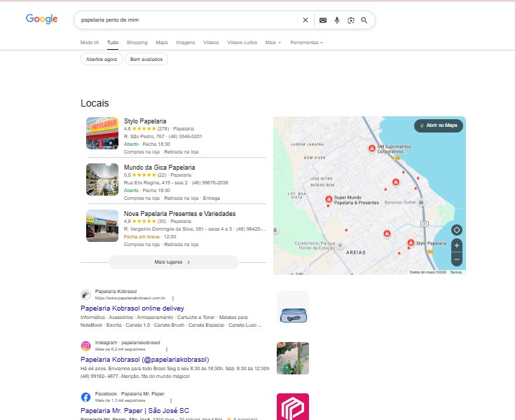Open options for Papelaria Kobrasol result
The width and height of the screenshot is (515, 420).
tap(173, 298)
